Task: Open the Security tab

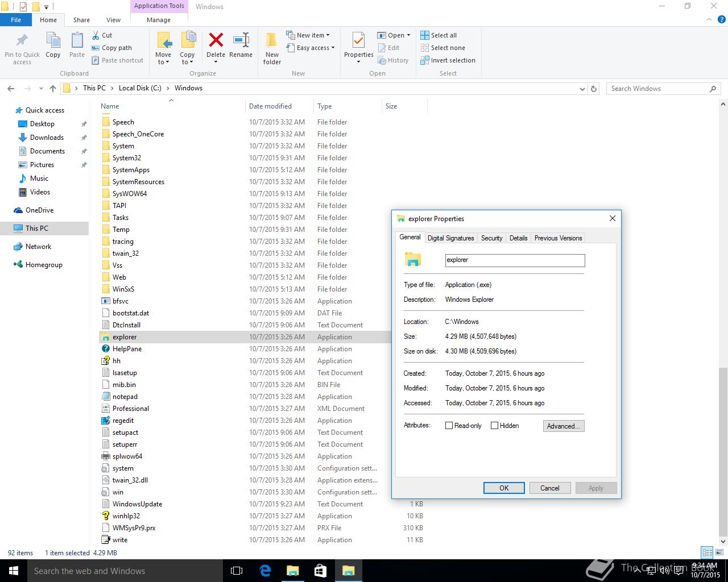Action: (x=491, y=238)
